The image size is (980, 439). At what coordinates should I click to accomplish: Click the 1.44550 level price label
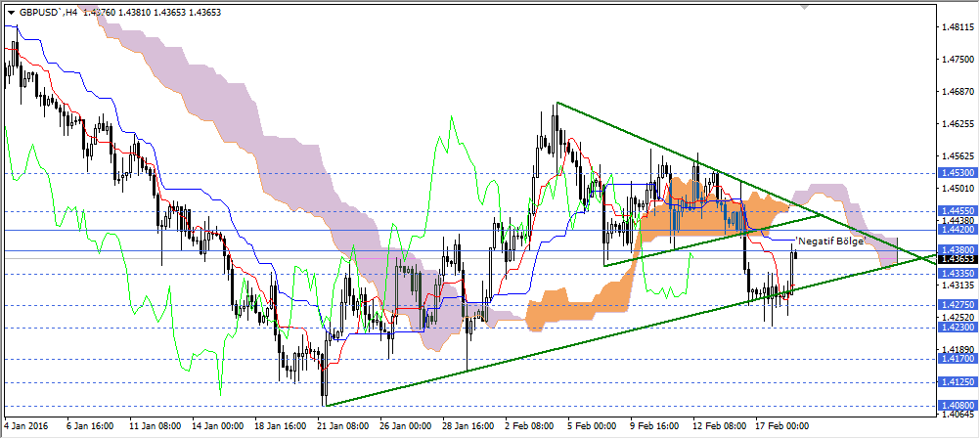point(957,212)
